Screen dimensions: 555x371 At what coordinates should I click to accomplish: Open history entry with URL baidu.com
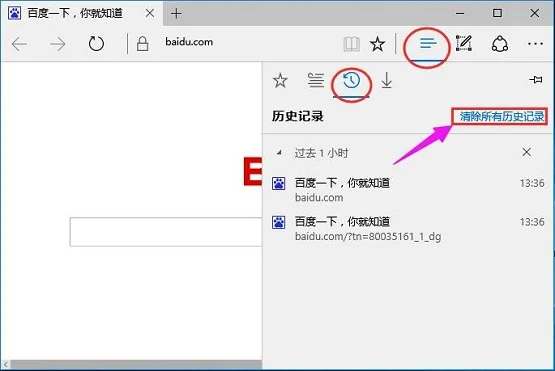point(408,190)
